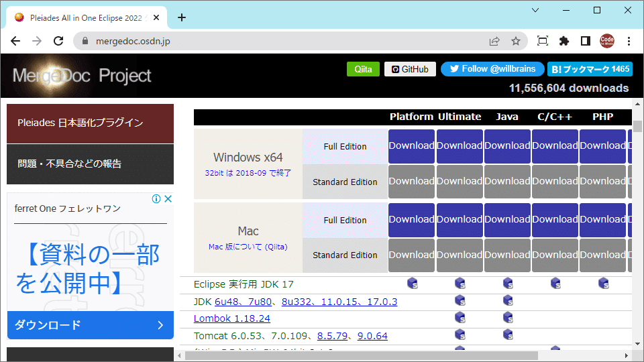
Task: Download Windows x64 Standard Edition PHP
Action: click(602, 182)
